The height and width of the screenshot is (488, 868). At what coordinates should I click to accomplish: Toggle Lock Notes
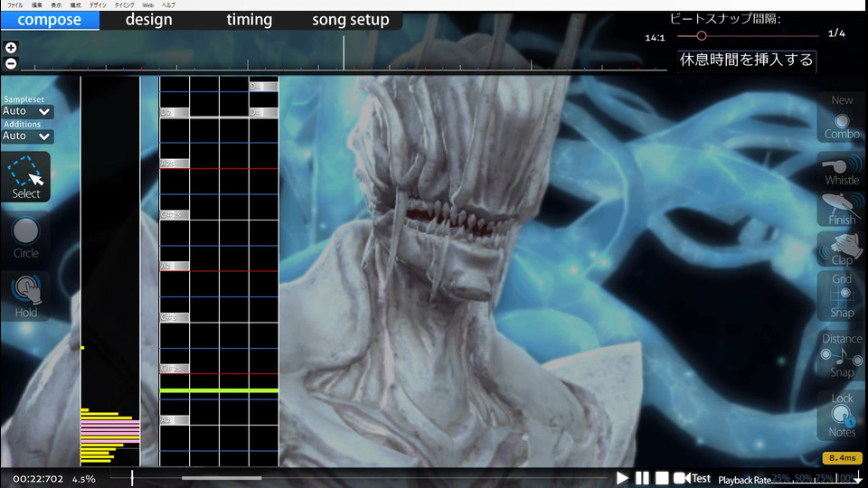(842, 415)
